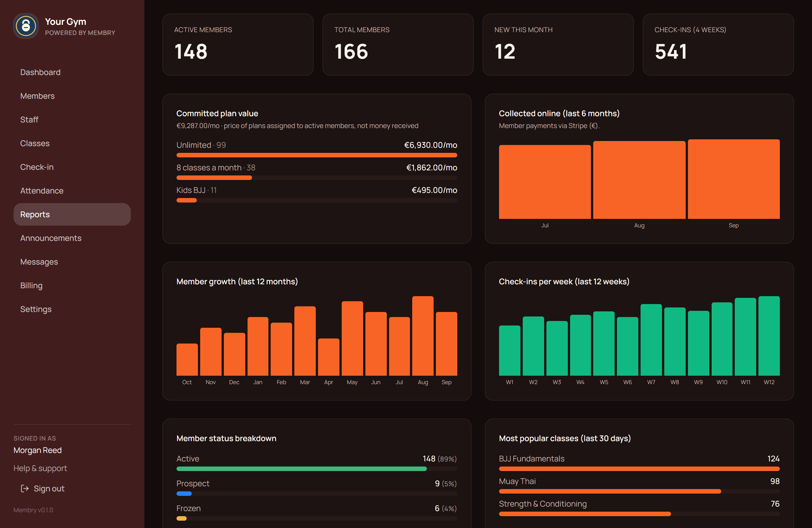Click the Active status green bar
The width and height of the screenshot is (812, 528).
302,469
